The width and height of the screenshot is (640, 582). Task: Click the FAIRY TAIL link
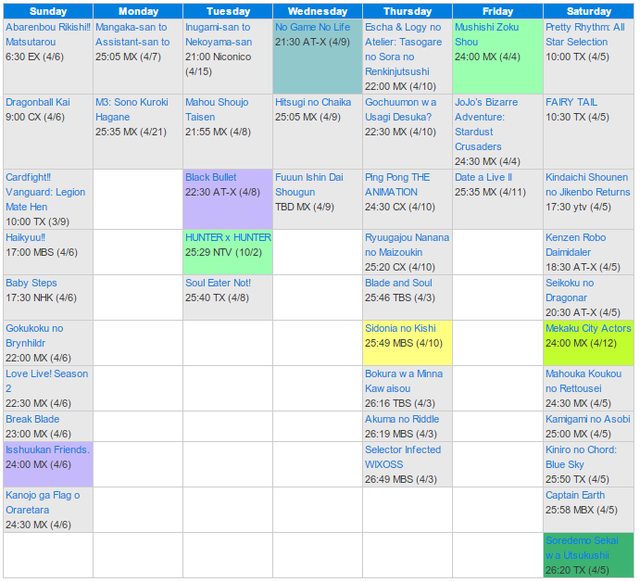pos(571,102)
